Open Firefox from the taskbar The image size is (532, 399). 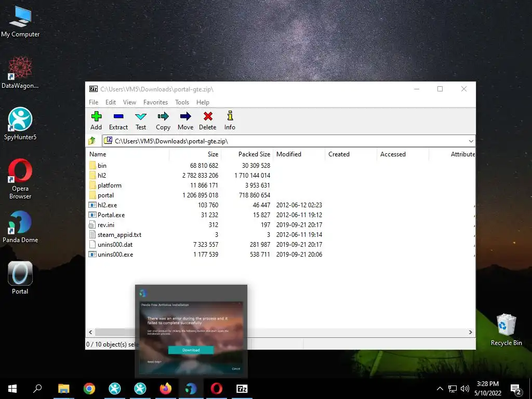pyautogui.click(x=166, y=389)
